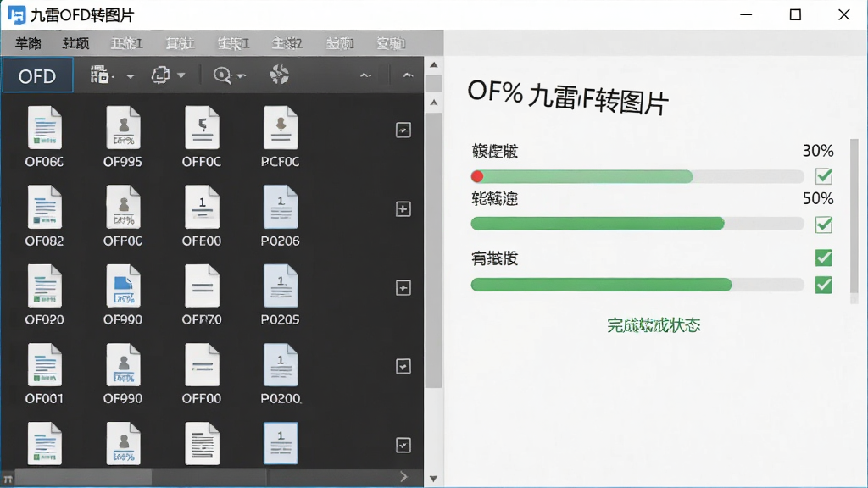Open the first menu bar item

pos(28,43)
